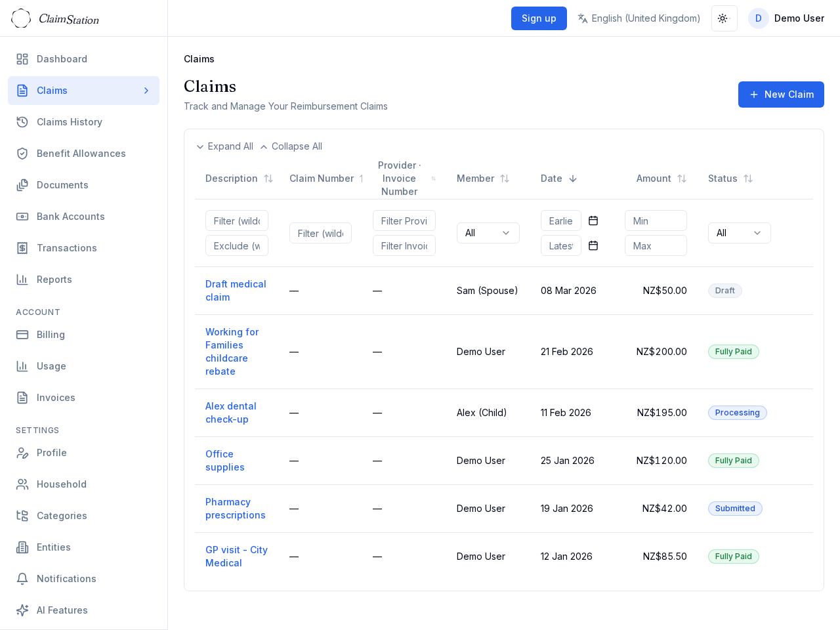
Task: Toggle sort on Member column
Action: (x=505, y=178)
